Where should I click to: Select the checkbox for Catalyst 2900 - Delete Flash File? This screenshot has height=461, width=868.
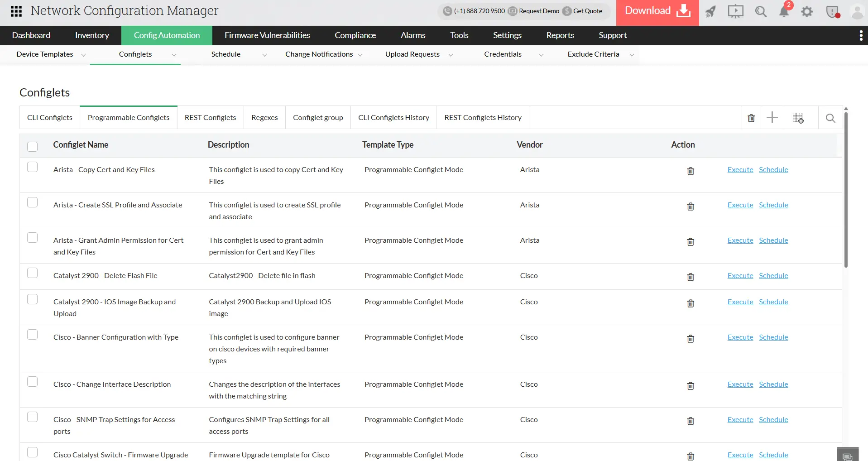(32, 273)
